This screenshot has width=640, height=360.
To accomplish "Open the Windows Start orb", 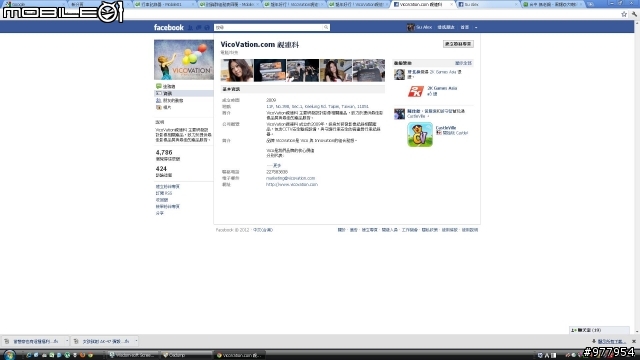I will coord(9,355).
